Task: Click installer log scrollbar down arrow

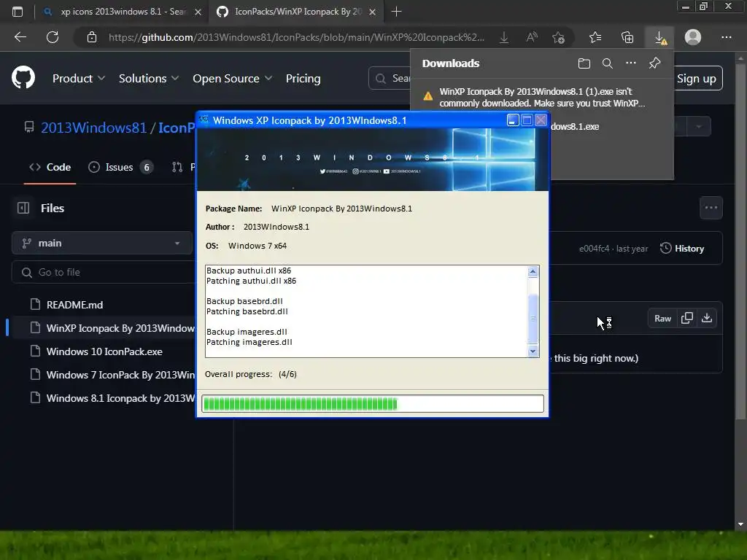Action: 533,351
